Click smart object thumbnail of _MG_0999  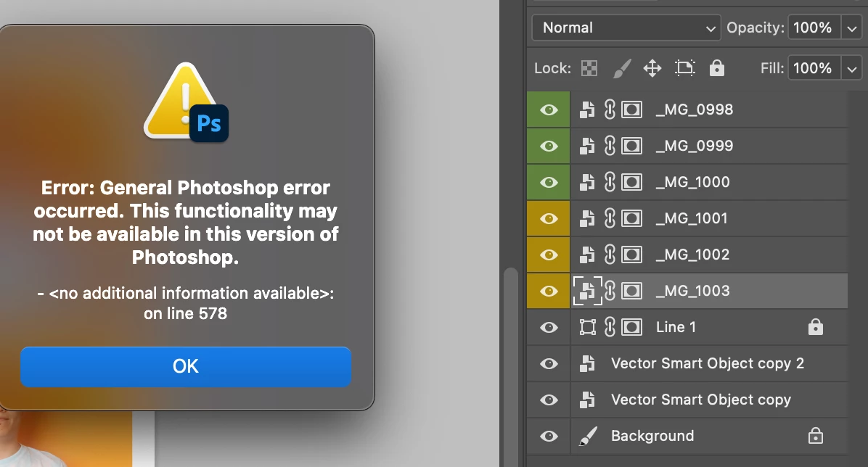pyautogui.click(x=587, y=146)
